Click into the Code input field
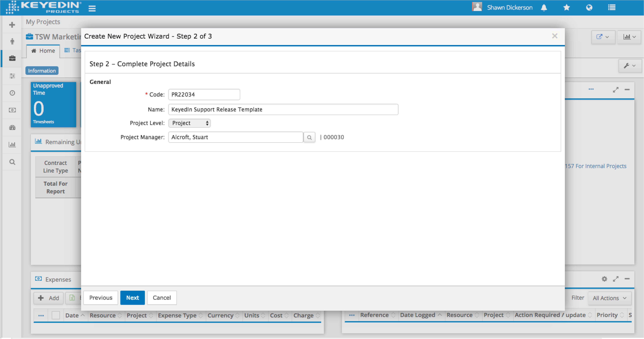Image resolution: width=644 pixels, height=339 pixels. [204, 95]
